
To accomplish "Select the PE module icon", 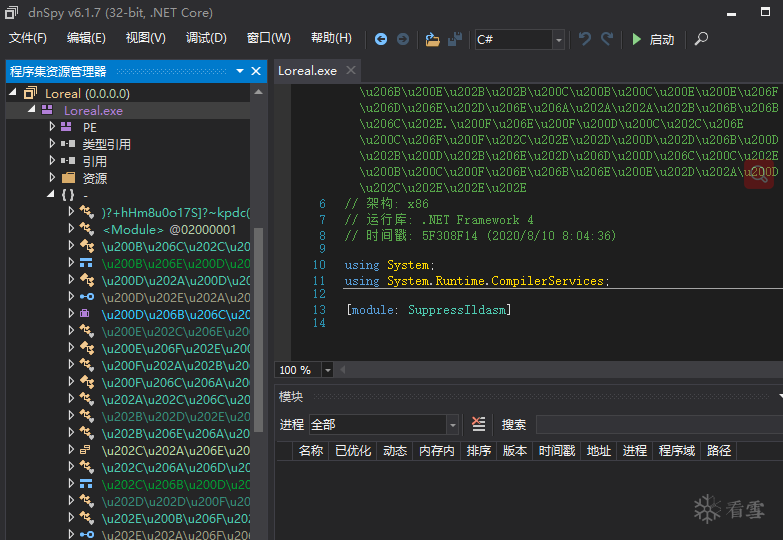I will 66,127.
